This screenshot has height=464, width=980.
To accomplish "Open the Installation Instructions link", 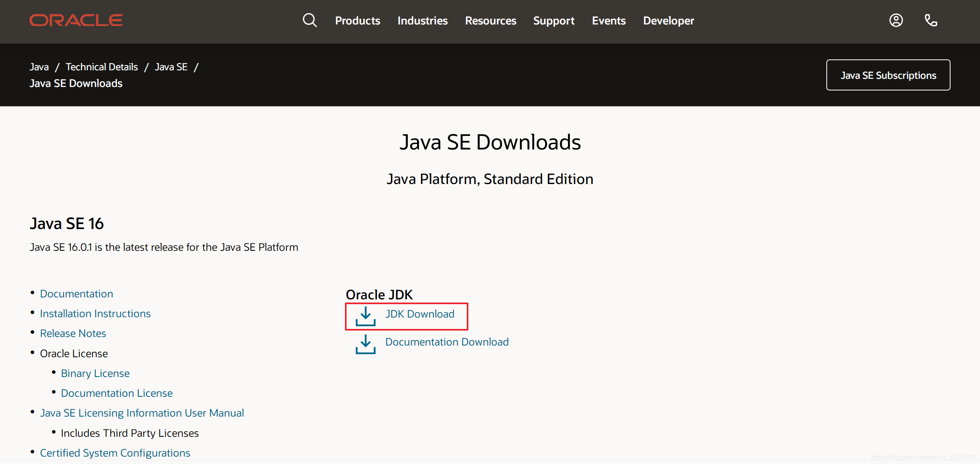I will 95,313.
